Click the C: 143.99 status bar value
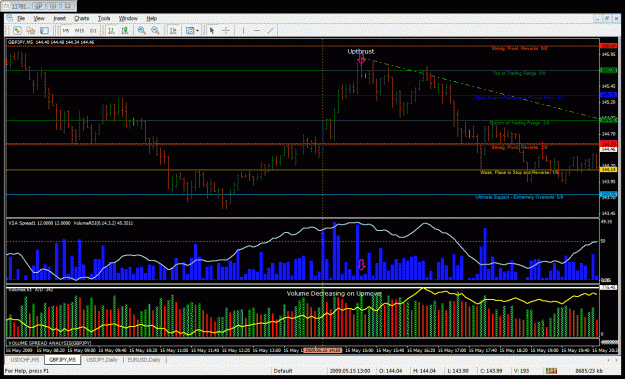Screen dimensions: 625x379 pyautogui.click(x=491, y=371)
